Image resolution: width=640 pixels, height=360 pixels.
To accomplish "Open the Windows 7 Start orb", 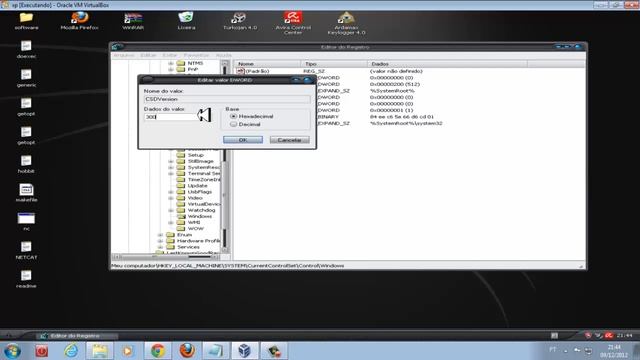I will [x=13, y=351].
